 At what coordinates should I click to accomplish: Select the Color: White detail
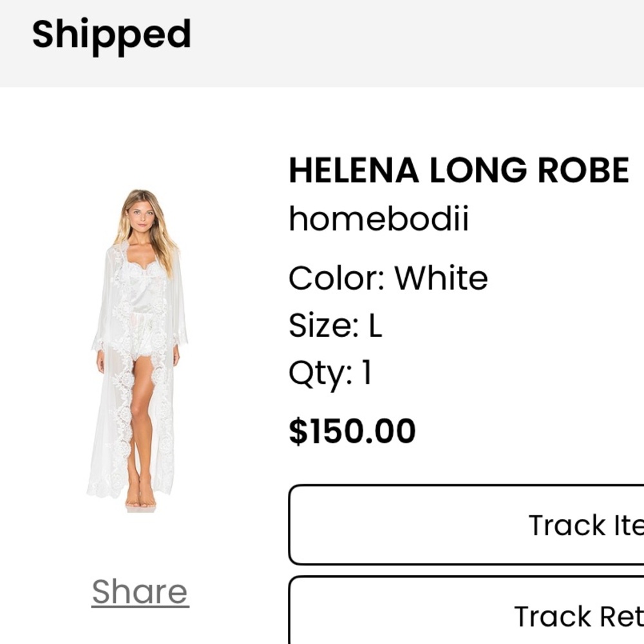click(388, 276)
